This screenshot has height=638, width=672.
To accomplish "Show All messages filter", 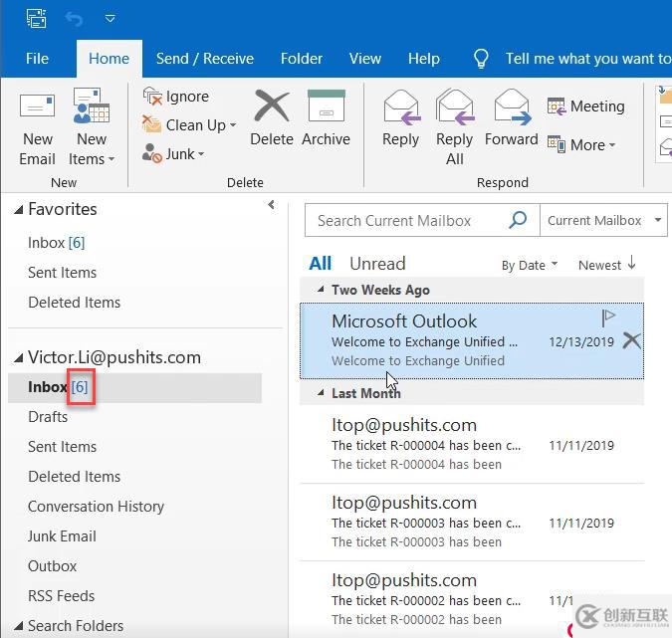I will coord(321,264).
